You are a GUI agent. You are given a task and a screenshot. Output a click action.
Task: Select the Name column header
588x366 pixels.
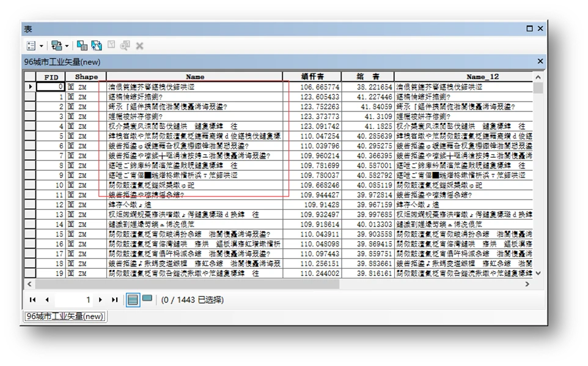(194, 77)
